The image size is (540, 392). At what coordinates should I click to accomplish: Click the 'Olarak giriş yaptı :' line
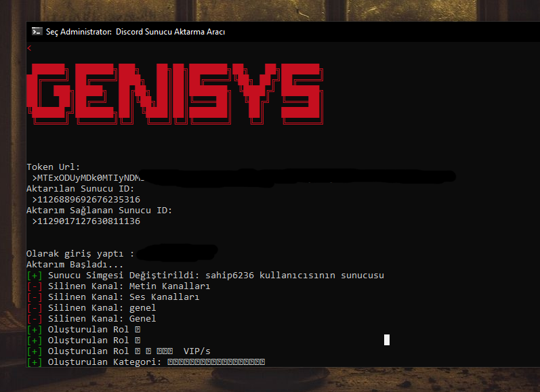(80, 254)
